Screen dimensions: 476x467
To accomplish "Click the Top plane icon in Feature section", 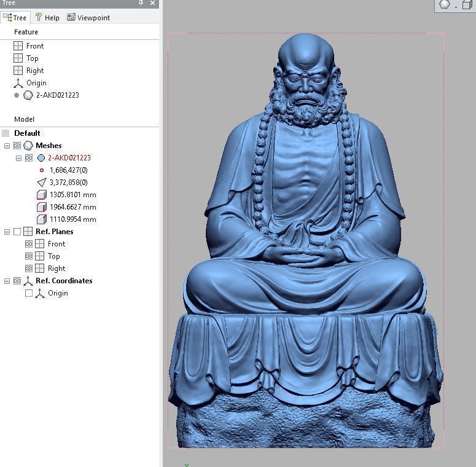I will [18, 58].
